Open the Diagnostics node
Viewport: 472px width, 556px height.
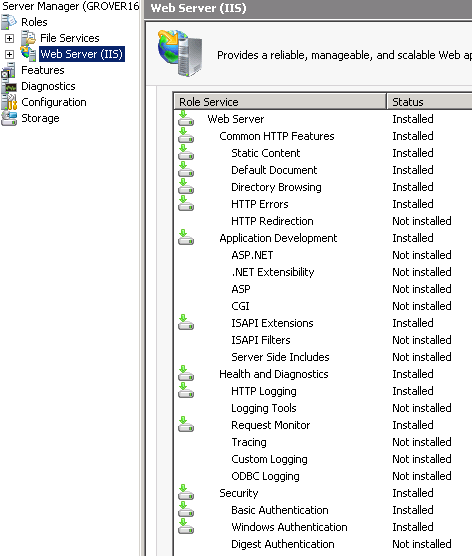[x=48, y=86]
